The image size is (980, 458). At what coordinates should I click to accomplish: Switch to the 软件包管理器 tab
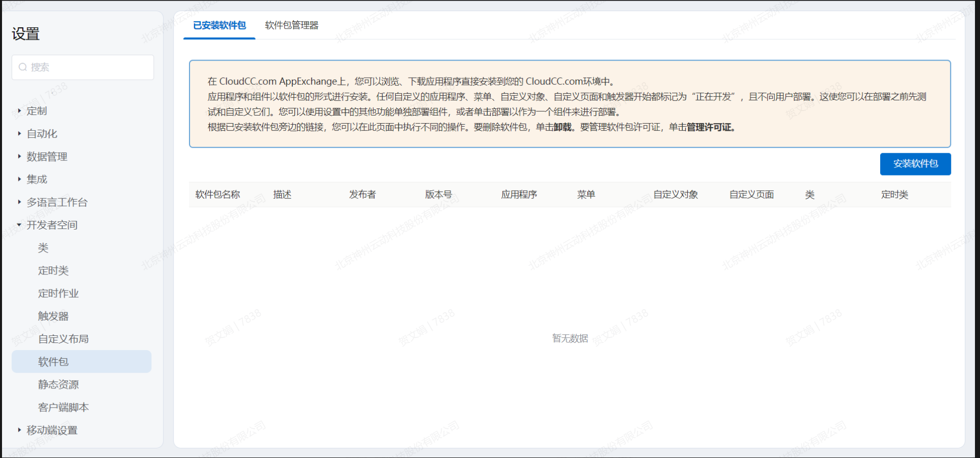(x=291, y=25)
